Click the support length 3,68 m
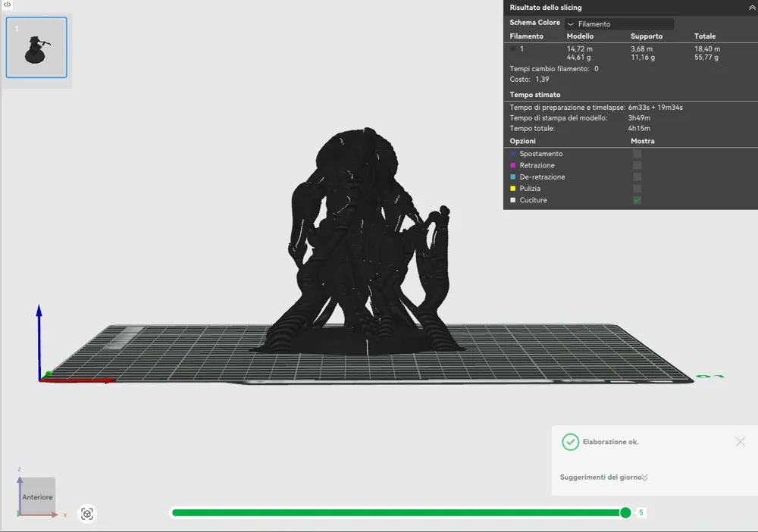This screenshot has width=758, height=532. (x=641, y=49)
